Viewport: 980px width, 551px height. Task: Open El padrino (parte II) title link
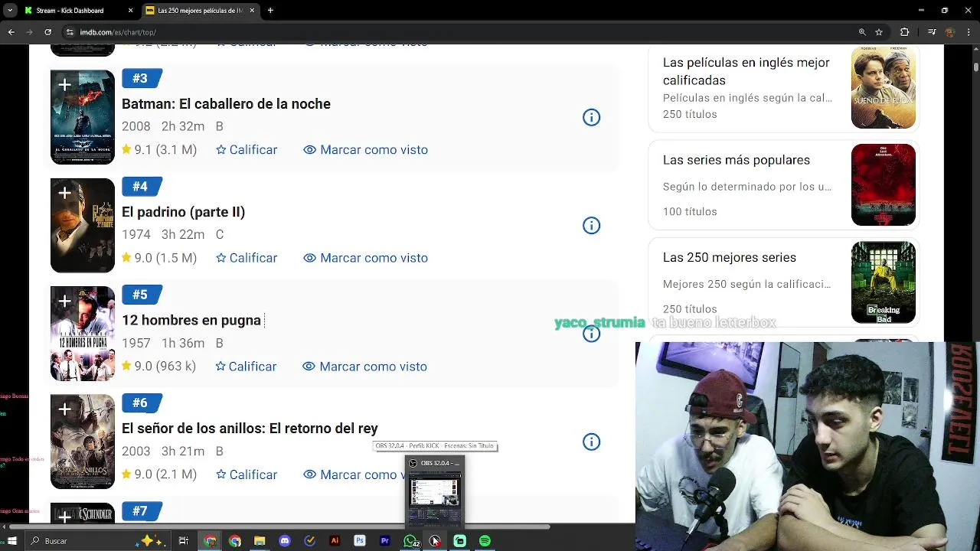tap(183, 212)
